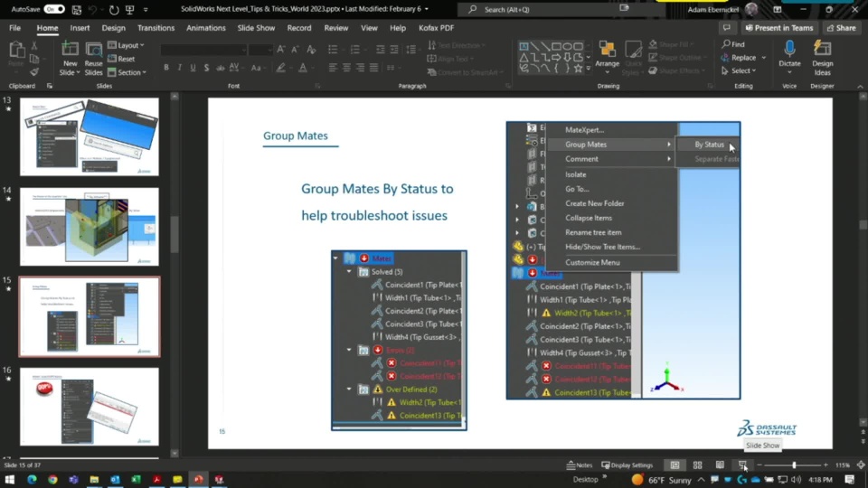Click the text highlight color swatch

pos(280,68)
